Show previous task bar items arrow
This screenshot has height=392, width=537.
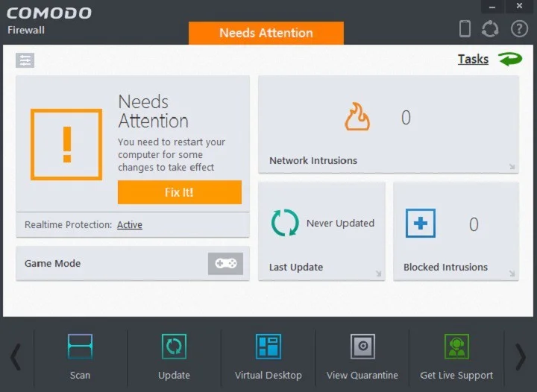[16, 357]
